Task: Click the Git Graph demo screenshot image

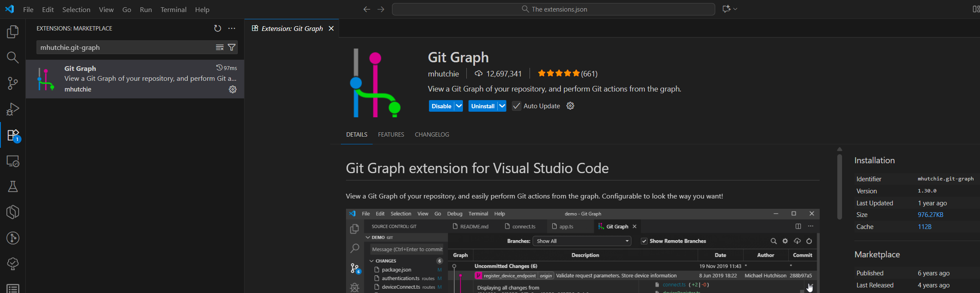Action: (x=582, y=251)
